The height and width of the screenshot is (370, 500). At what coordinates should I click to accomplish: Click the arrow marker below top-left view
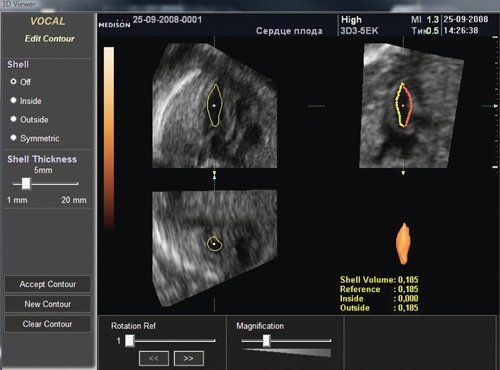click(x=214, y=175)
